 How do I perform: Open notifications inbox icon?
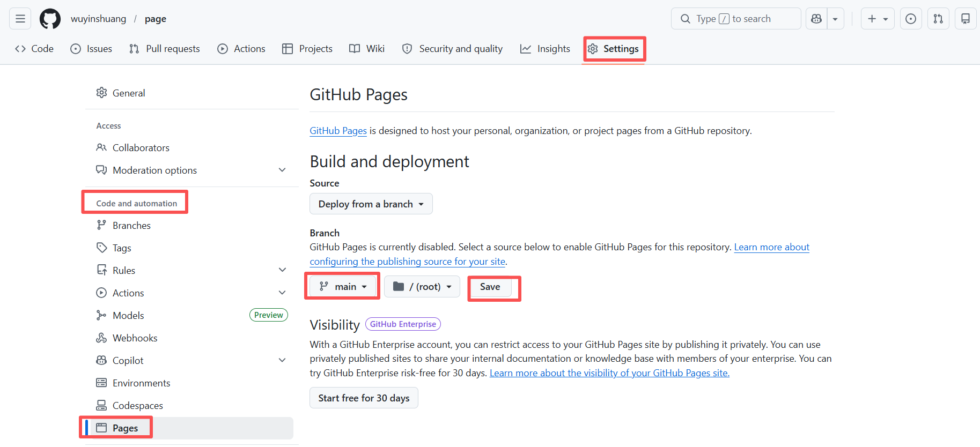[965, 19]
